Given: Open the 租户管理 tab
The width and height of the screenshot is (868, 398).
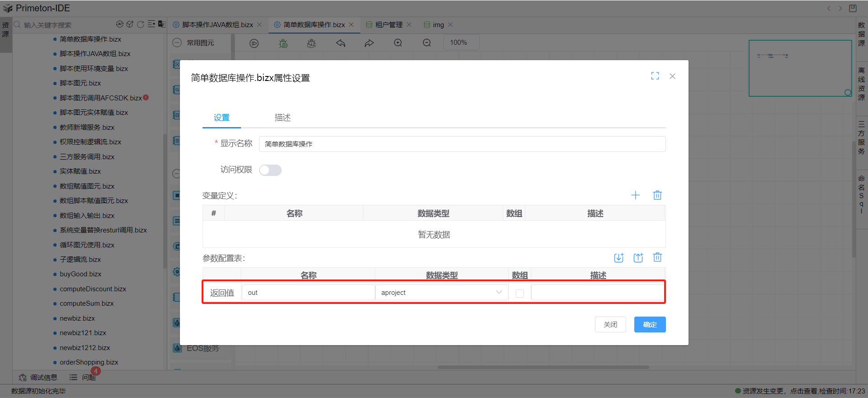Looking at the screenshot, I should coord(388,25).
